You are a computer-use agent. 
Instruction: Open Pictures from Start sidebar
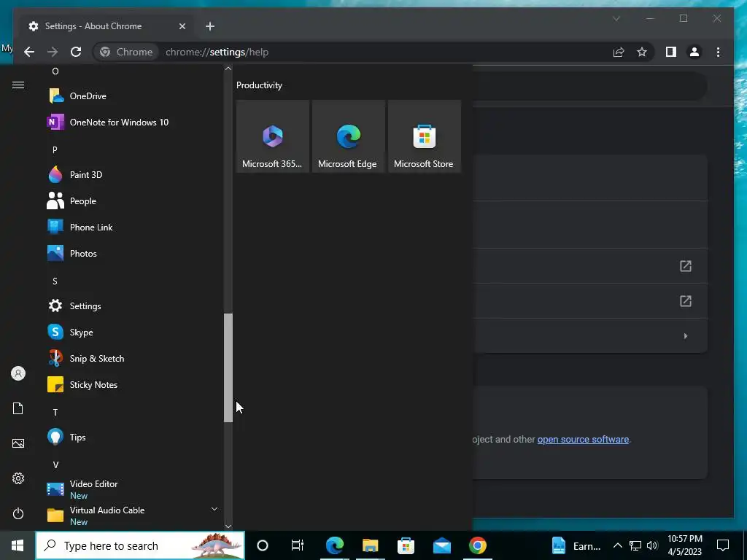[x=18, y=443]
